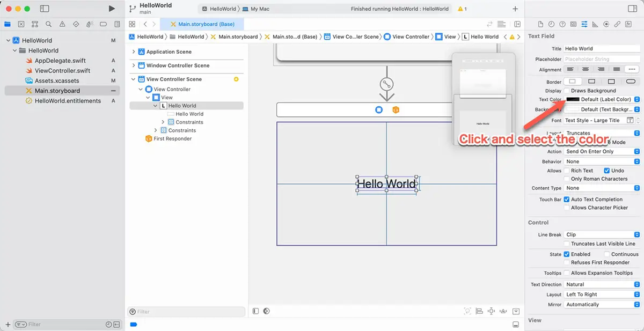Open the Content Type dropdown
Viewport: 644px width, 331px height.
[602, 188]
